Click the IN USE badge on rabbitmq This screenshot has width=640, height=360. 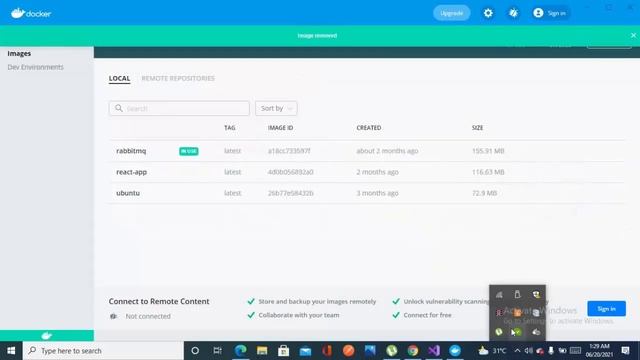(x=189, y=151)
